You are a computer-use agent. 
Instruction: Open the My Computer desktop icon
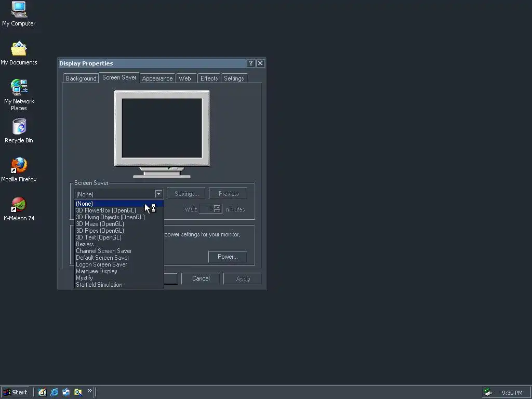[x=19, y=14]
